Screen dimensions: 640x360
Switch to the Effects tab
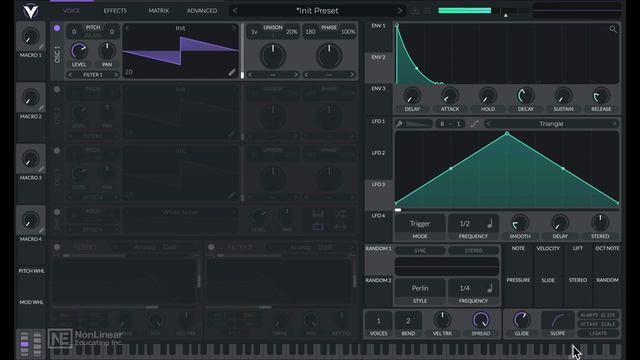coord(115,11)
